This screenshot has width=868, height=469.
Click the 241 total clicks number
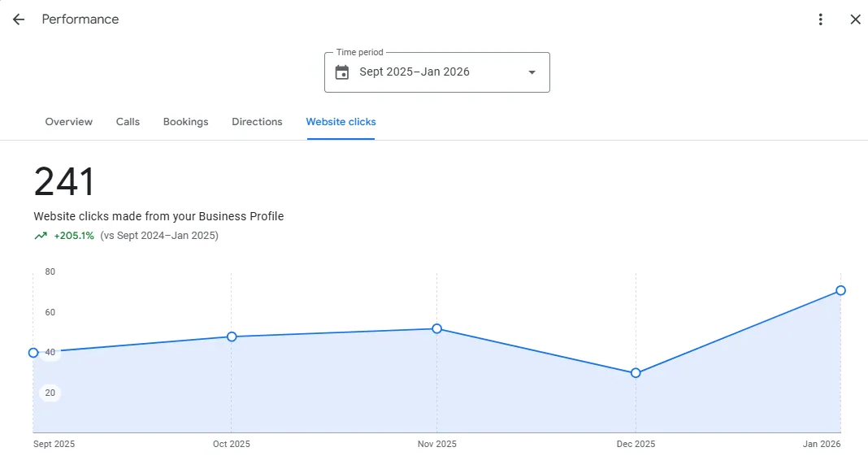64,181
